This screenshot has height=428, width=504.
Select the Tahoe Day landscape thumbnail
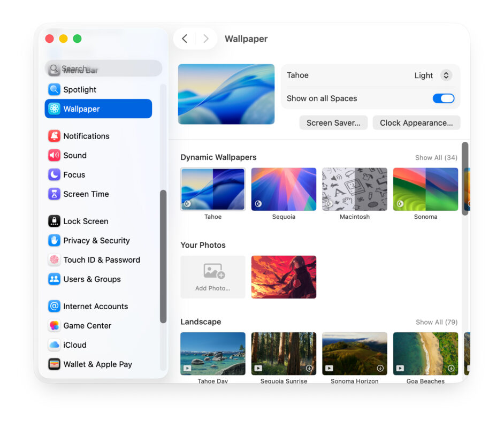(x=213, y=354)
